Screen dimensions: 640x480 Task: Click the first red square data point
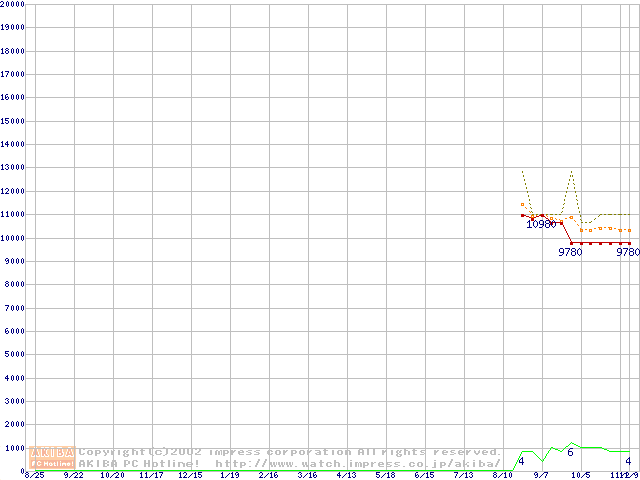pos(522,215)
